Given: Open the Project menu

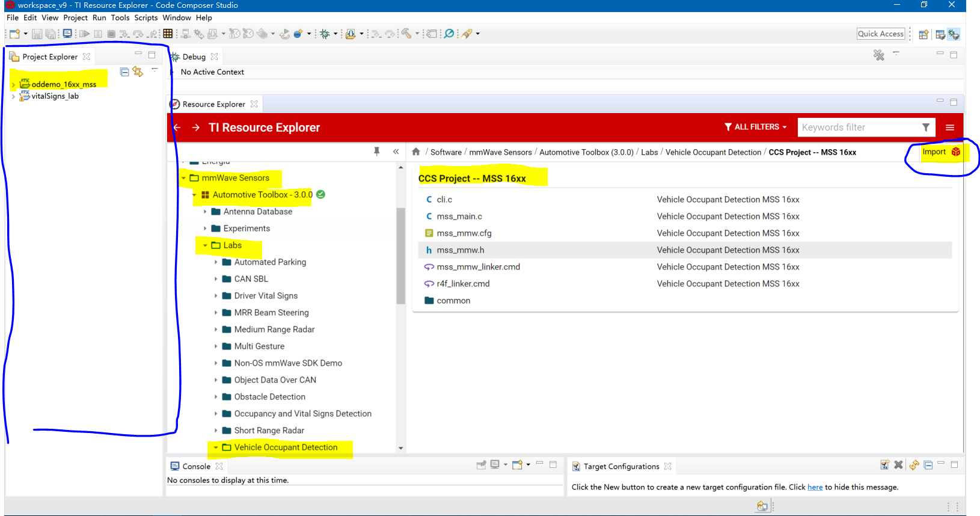Looking at the screenshot, I should coord(75,17).
